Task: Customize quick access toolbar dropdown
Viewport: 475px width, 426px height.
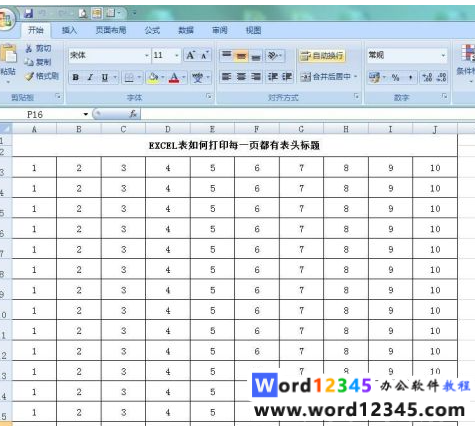Action: tap(134, 13)
